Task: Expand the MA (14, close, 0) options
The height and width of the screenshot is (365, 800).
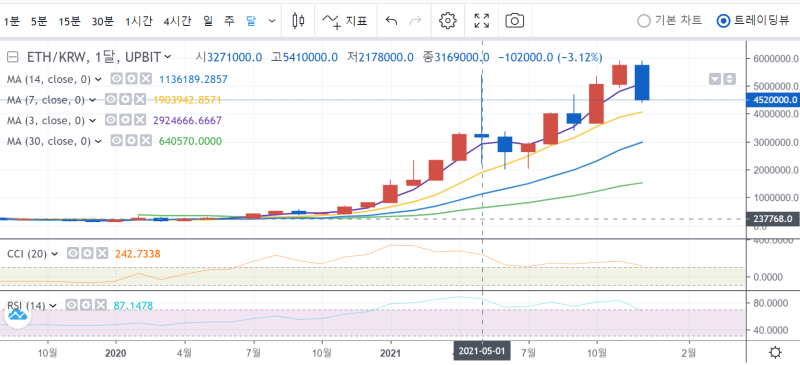Action: coord(99,79)
